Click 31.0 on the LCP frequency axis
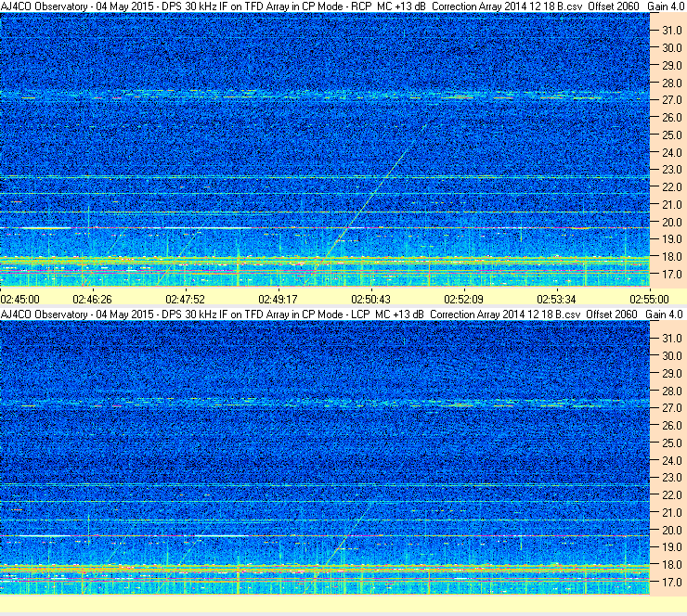 671,339
